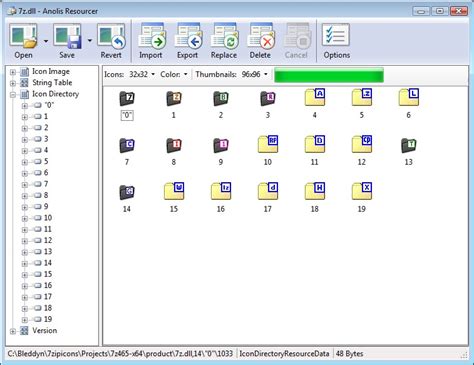Screen dimensions: 474x365
Task: Select folder icon 12
Action: click(x=362, y=144)
